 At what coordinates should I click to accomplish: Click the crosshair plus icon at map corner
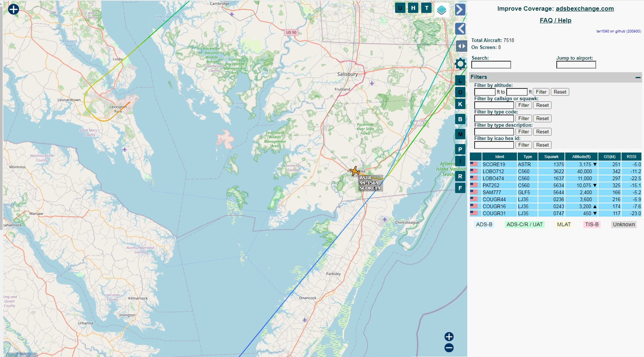[14, 9]
